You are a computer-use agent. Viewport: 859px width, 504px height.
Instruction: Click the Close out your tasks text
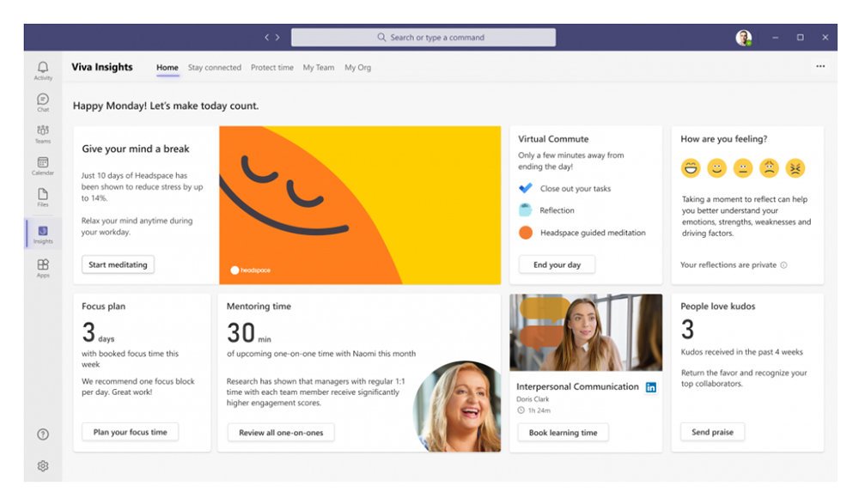click(576, 188)
